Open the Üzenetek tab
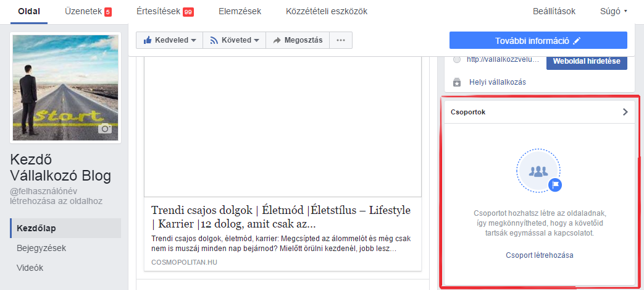Screen dimensions: 644x290 [x=88, y=12]
